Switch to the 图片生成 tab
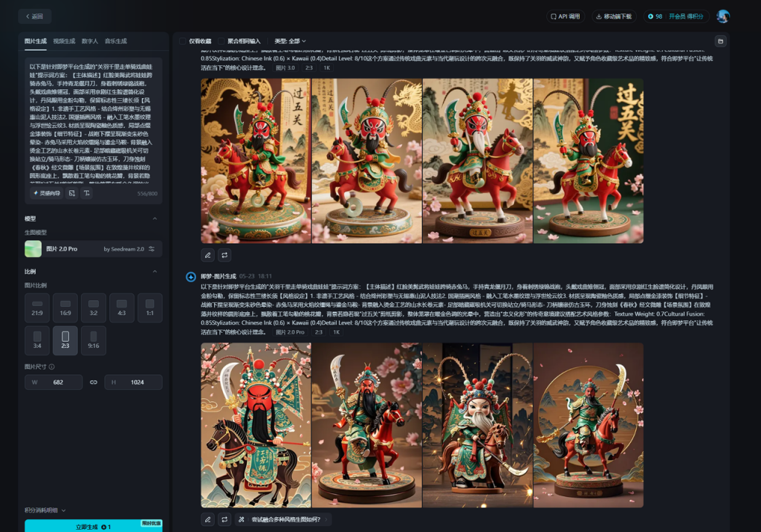Screen dimensions: 761x532 (36, 42)
